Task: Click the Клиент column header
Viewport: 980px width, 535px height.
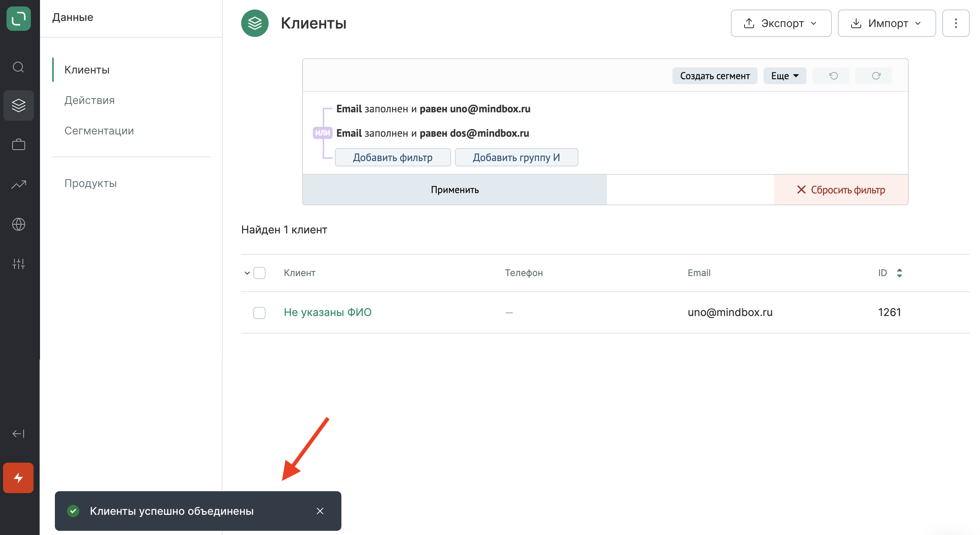Action: click(299, 273)
